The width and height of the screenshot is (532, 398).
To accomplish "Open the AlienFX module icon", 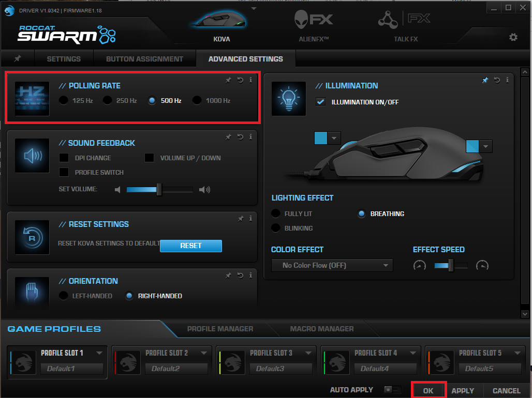I will click(314, 19).
